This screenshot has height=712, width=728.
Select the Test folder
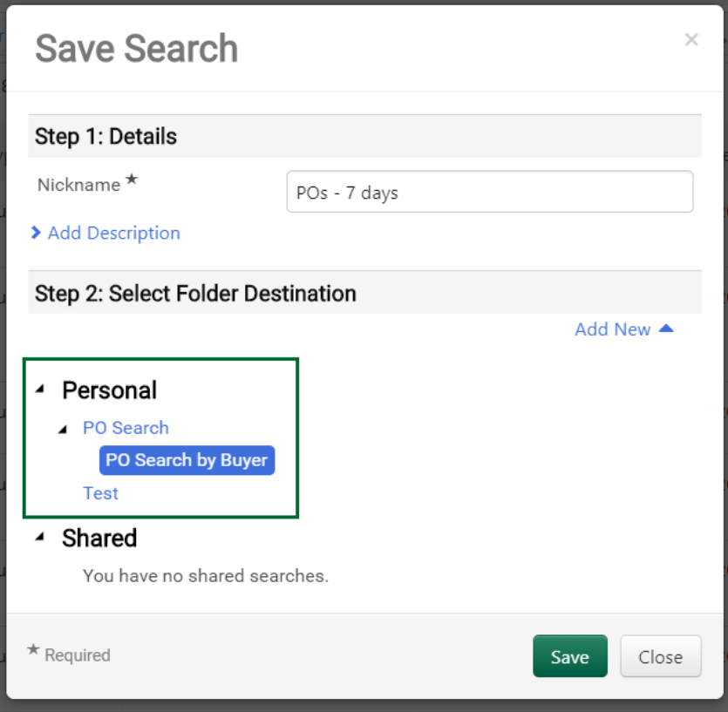point(100,493)
